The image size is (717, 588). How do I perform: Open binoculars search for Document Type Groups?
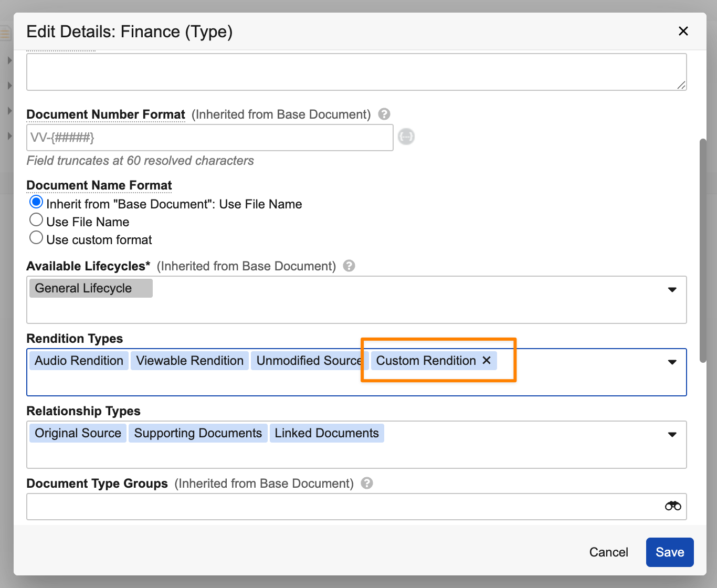(672, 506)
